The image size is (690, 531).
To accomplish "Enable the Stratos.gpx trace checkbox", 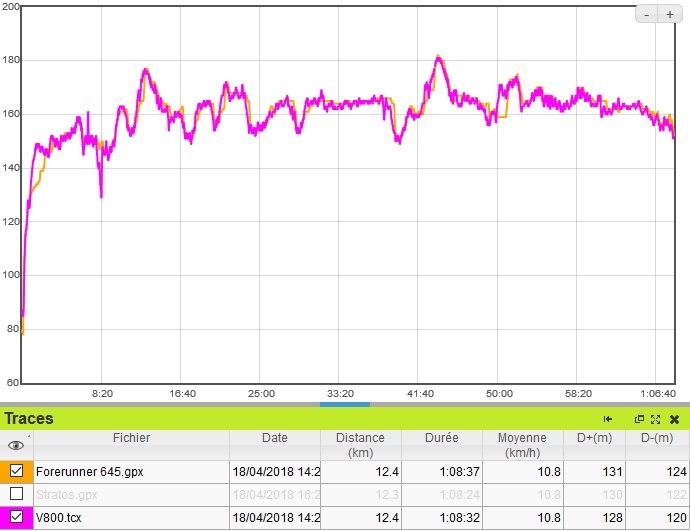I will [x=16, y=494].
